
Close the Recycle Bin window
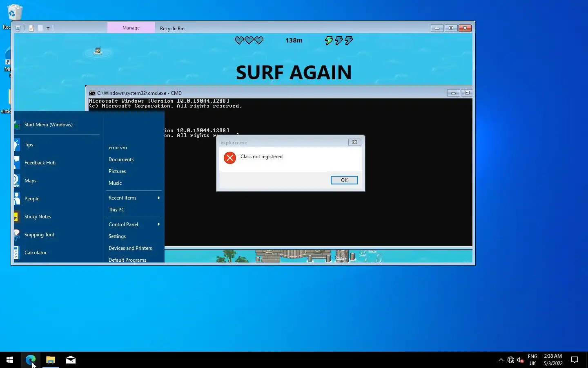465,28
